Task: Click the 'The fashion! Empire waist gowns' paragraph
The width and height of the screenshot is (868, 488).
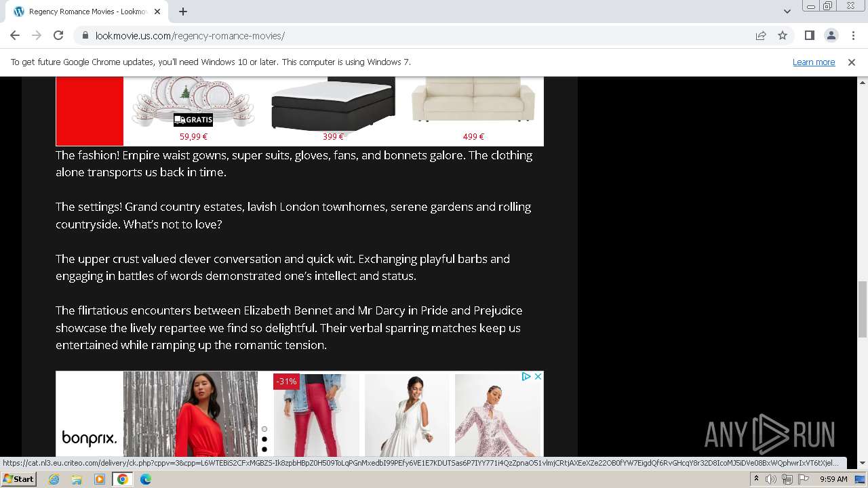Action: [x=294, y=163]
